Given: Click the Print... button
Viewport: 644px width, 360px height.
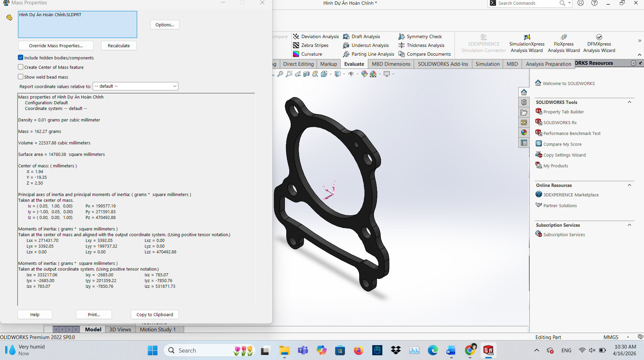Looking at the screenshot, I should (94, 314).
